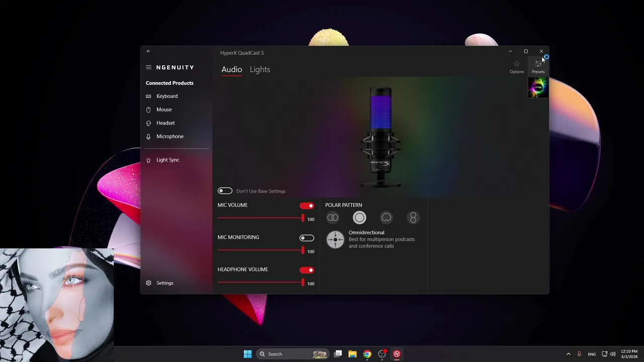Go back using the back arrow
The image size is (644, 362).
[148, 51]
